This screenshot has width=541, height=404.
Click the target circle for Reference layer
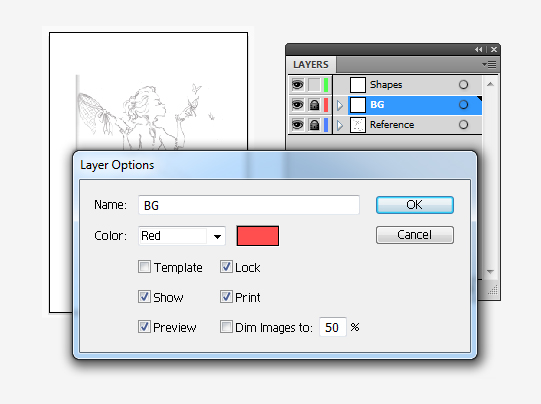(463, 125)
